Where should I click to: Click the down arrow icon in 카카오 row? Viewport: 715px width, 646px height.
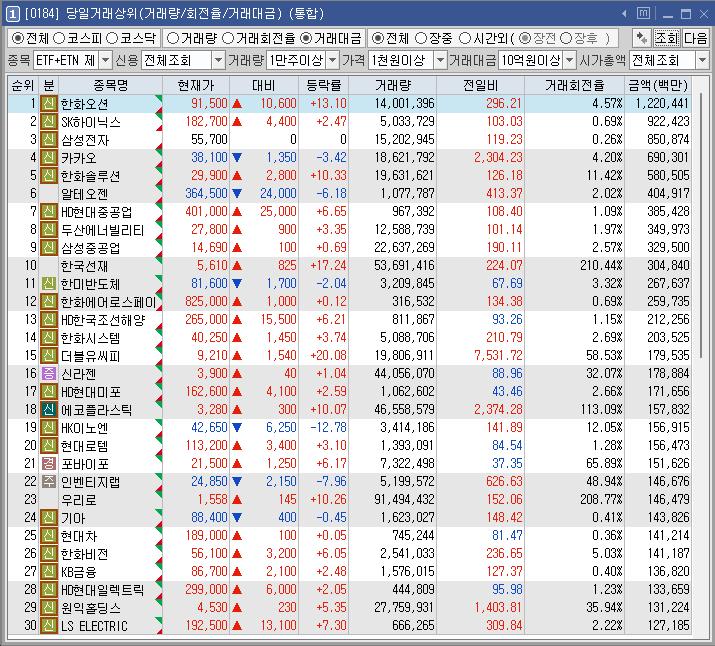pyautogui.click(x=237, y=158)
